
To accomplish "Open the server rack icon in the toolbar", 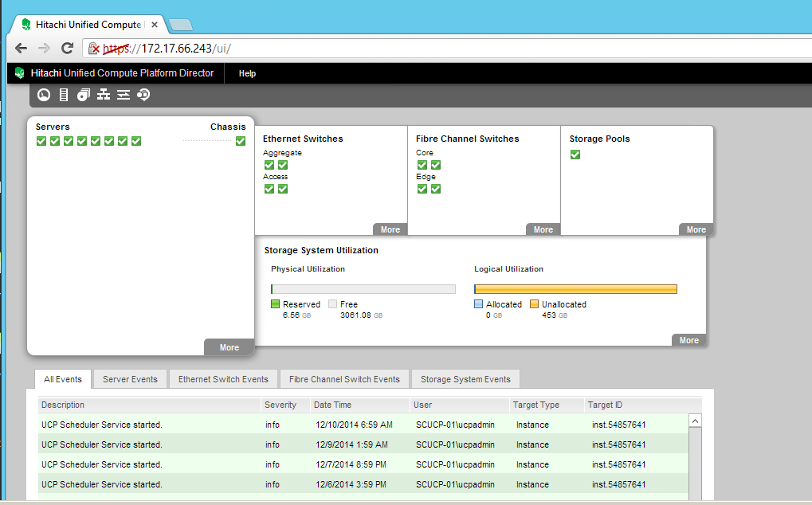I will 64,95.
